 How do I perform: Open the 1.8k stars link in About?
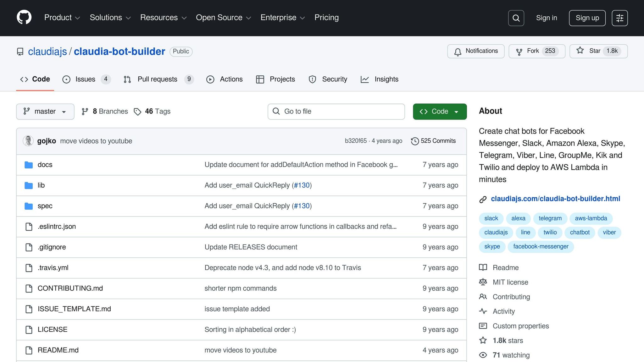pos(508,341)
